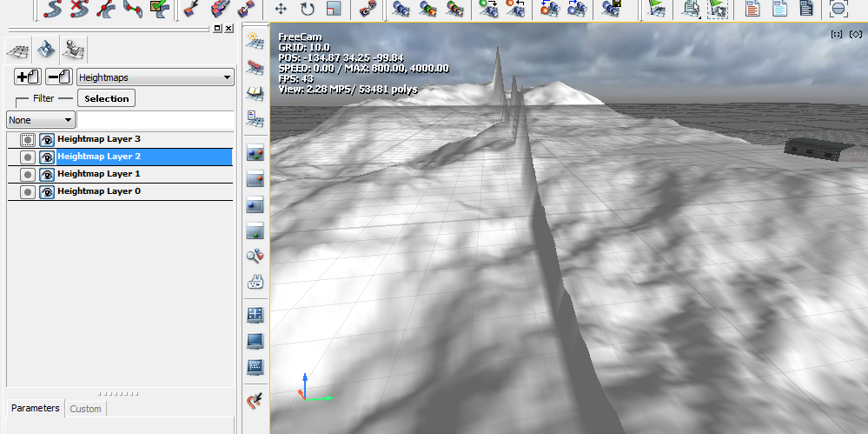Viewport: 868px width, 434px height.
Task: Click the viewport diamond bracket icon
Action: pos(855,35)
